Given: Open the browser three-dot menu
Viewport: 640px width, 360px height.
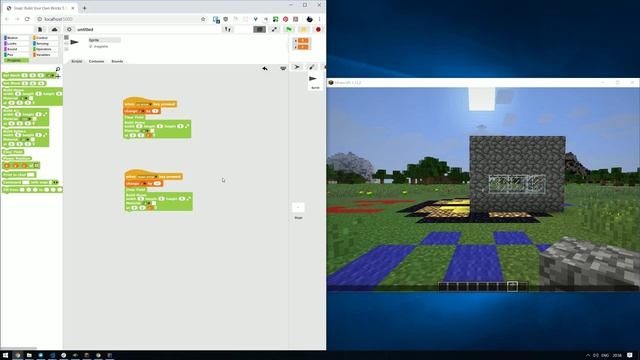Looking at the screenshot, I should click(320, 19).
